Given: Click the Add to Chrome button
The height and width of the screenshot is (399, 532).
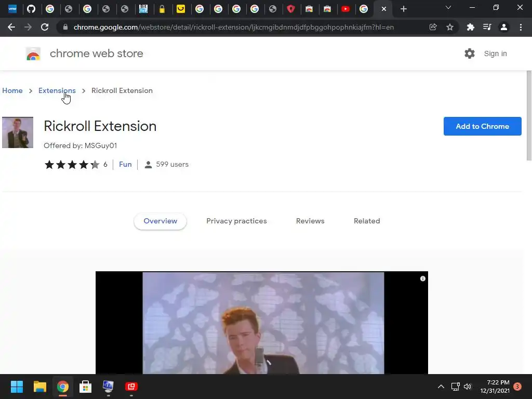Looking at the screenshot, I should coord(483,126).
